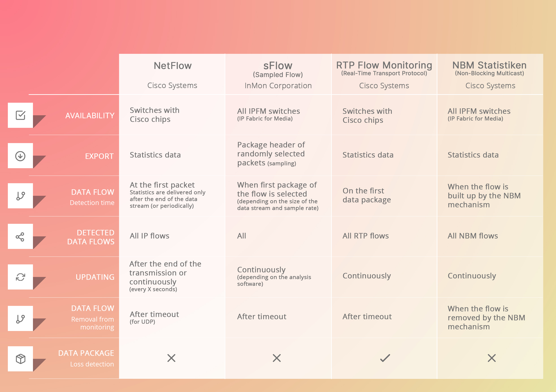Click the All RTP flows cell
The width and height of the screenshot is (556, 392).
click(x=365, y=236)
